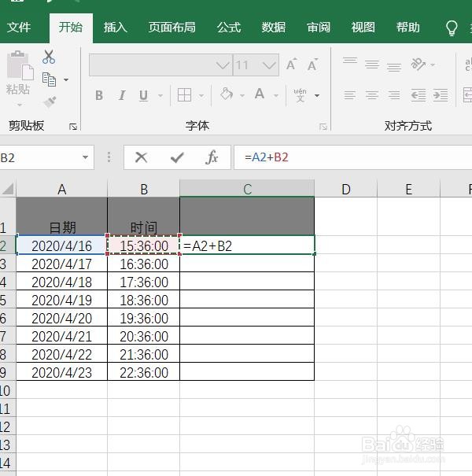Increase font size with larger A icon
The image size is (472, 476).
(x=291, y=65)
